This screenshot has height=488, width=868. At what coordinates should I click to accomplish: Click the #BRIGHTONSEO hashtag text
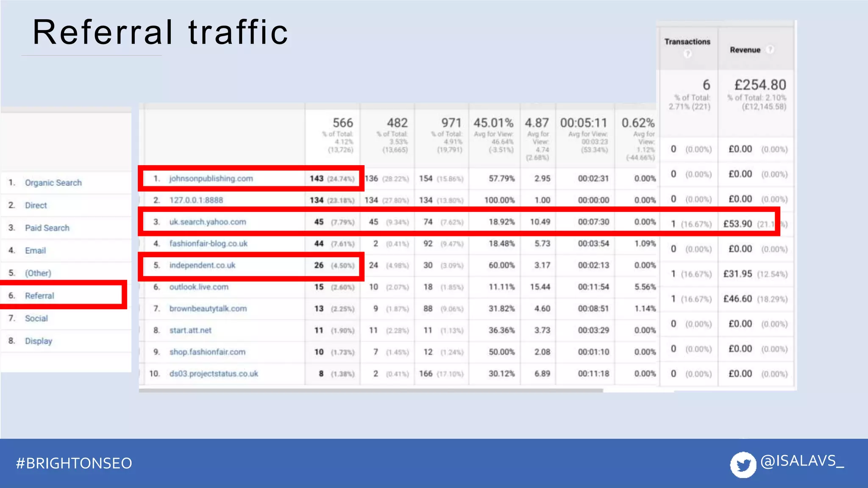point(74,463)
